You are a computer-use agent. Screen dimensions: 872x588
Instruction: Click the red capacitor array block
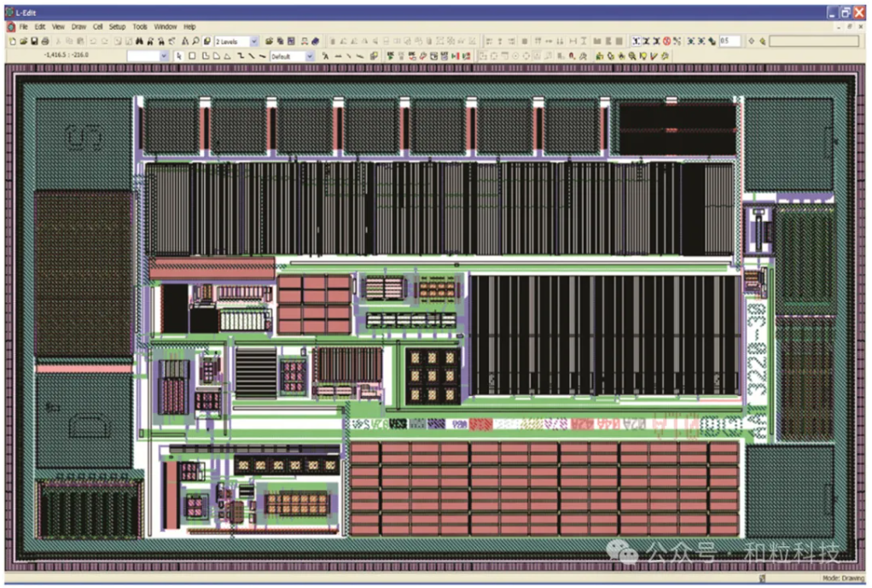(544, 489)
